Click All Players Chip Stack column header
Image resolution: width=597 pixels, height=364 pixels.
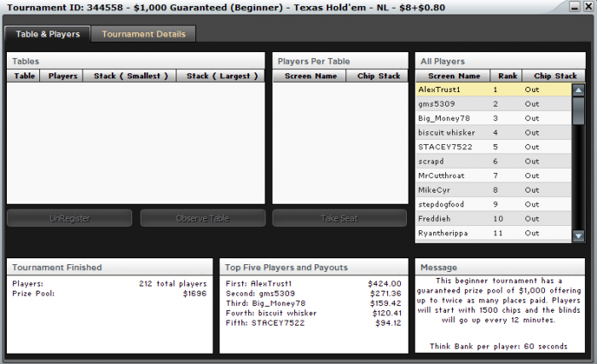click(x=554, y=76)
